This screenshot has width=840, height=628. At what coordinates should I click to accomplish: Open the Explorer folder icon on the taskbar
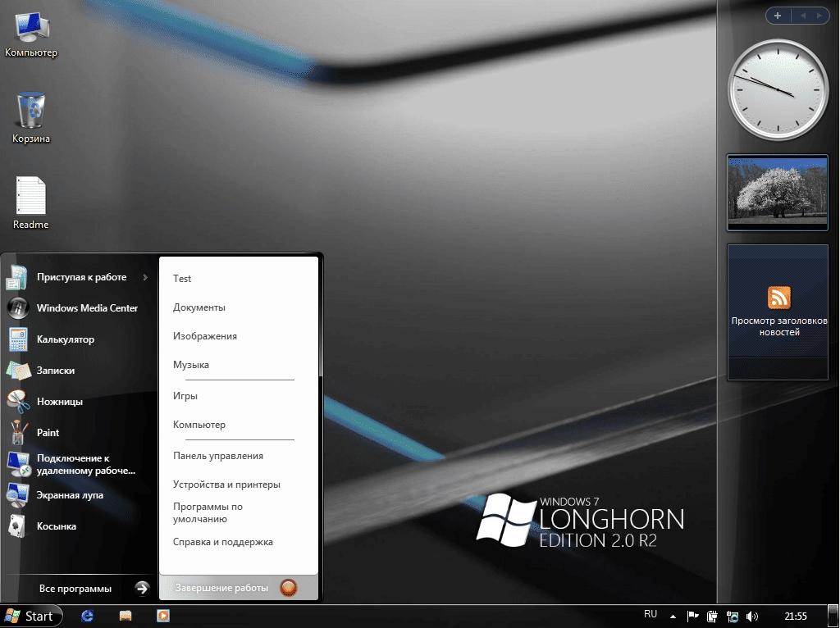(x=126, y=617)
